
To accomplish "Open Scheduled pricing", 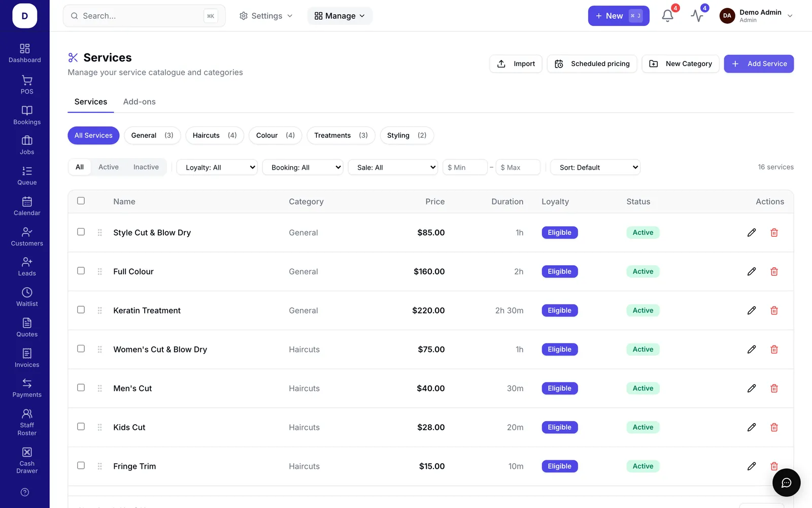I will coord(592,63).
